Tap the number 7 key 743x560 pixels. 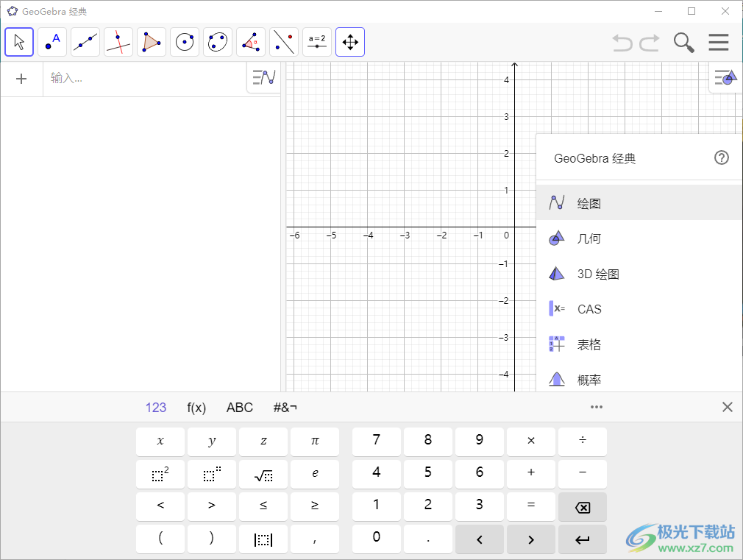pyautogui.click(x=376, y=442)
